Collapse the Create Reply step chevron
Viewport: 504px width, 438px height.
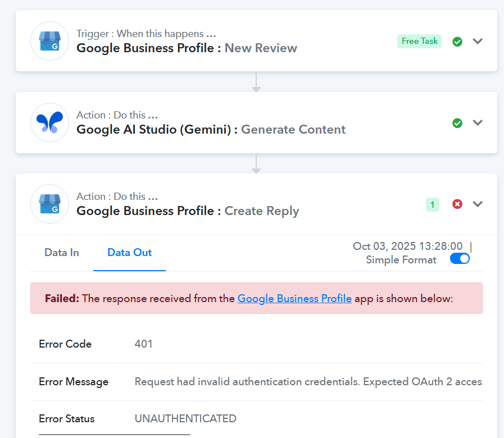[x=478, y=204]
